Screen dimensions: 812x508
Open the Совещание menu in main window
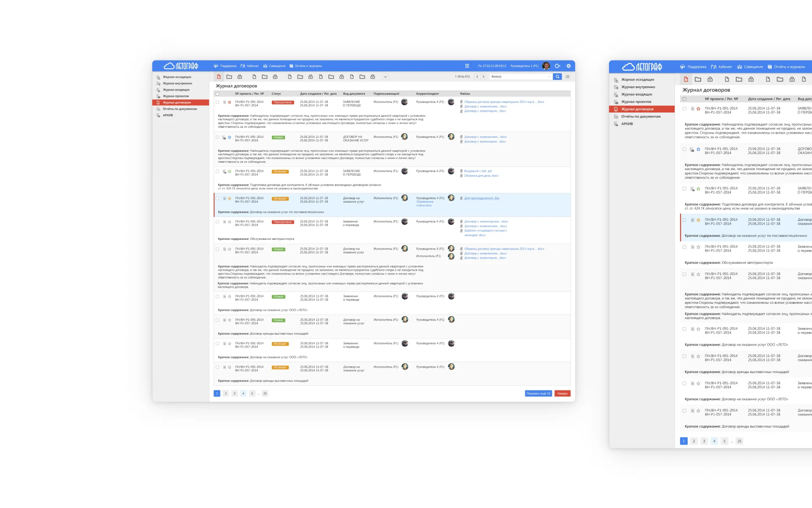click(x=274, y=66)
